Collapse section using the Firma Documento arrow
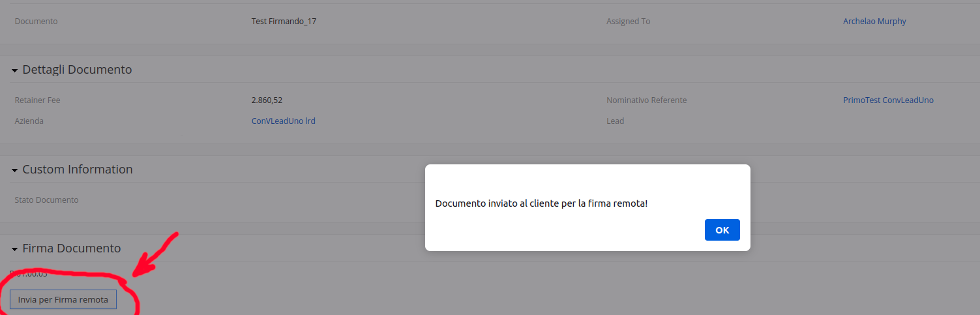Viewport: 980px width, 315px height. click(14, 249)
